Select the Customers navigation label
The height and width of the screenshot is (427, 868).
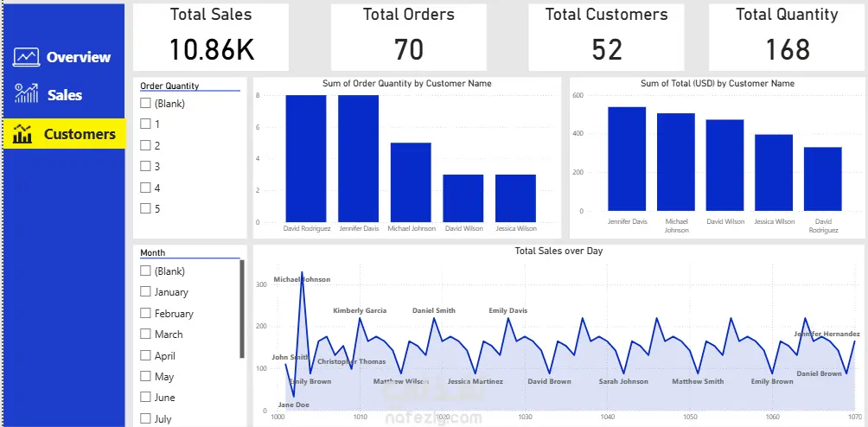(x=80, y=134)
